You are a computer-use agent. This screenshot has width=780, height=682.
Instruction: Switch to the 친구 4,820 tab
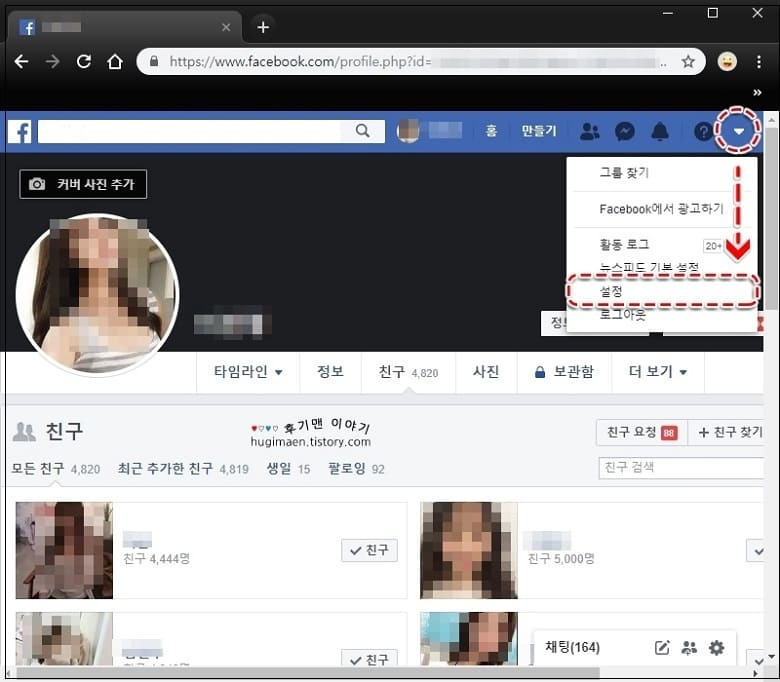coord(408,372)
